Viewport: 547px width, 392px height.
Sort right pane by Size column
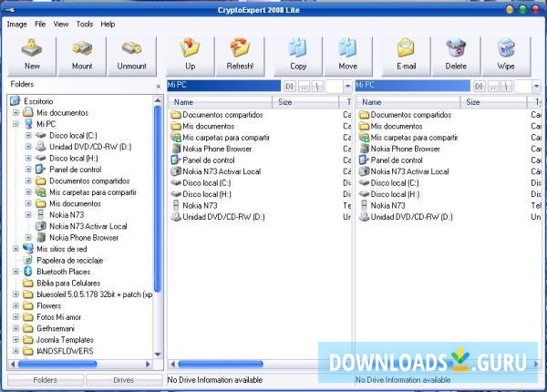(493, 102)
